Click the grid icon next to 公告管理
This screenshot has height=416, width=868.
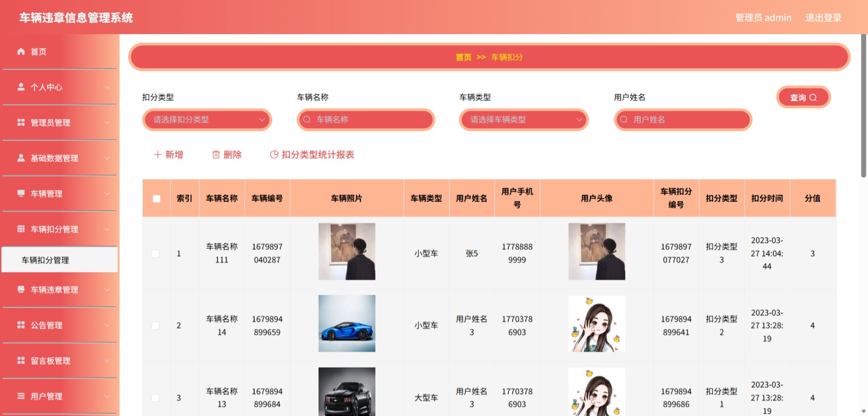pos(21,325)
